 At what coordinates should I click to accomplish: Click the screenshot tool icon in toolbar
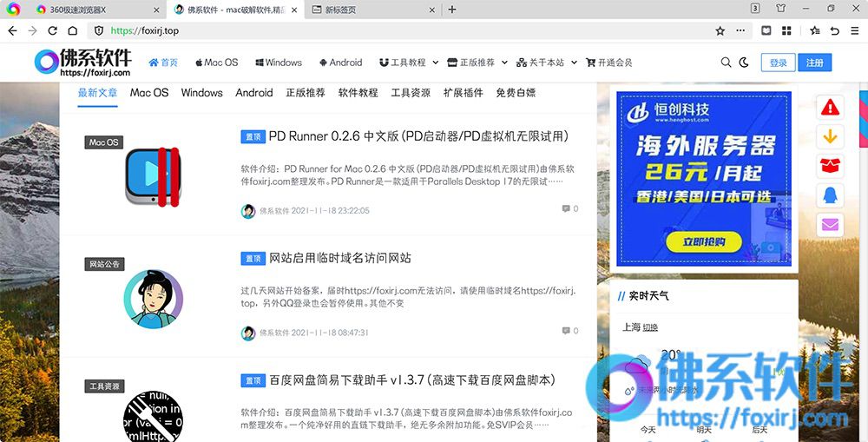766,31
